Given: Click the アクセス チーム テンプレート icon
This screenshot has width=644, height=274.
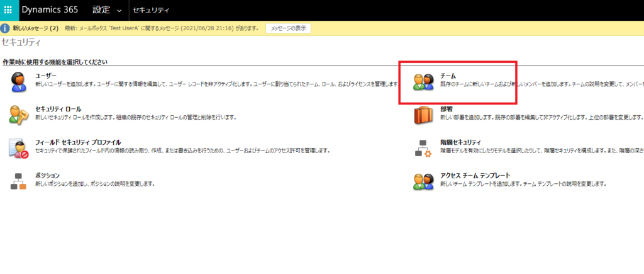Looking at the screenshot, I should (x=423, y=181).
